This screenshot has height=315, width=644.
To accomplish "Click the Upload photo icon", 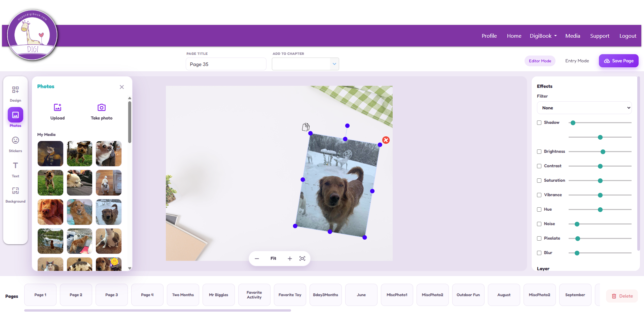I will [x=58, y=107].
